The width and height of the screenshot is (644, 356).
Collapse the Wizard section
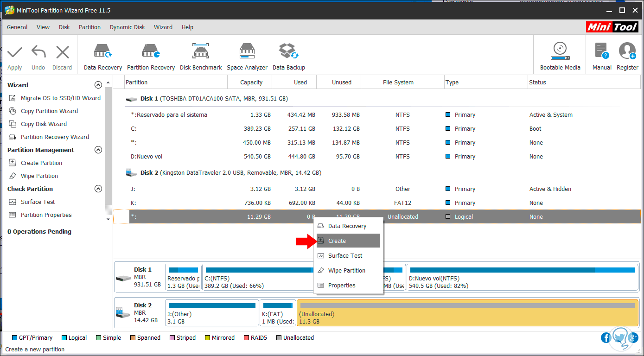98,85
